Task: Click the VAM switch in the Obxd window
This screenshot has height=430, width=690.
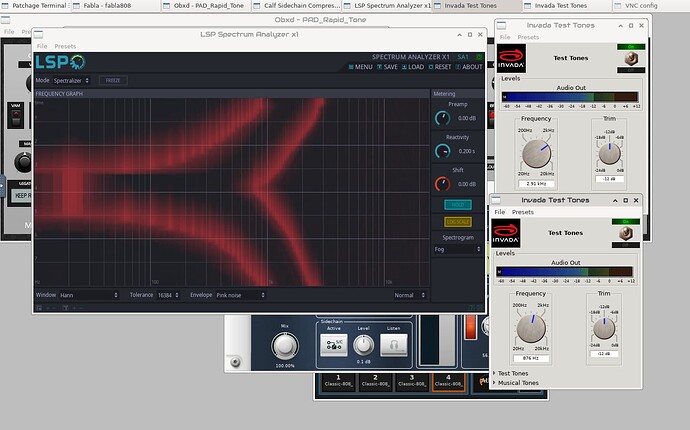Action: pyautogui.click(x=16, y=117)
